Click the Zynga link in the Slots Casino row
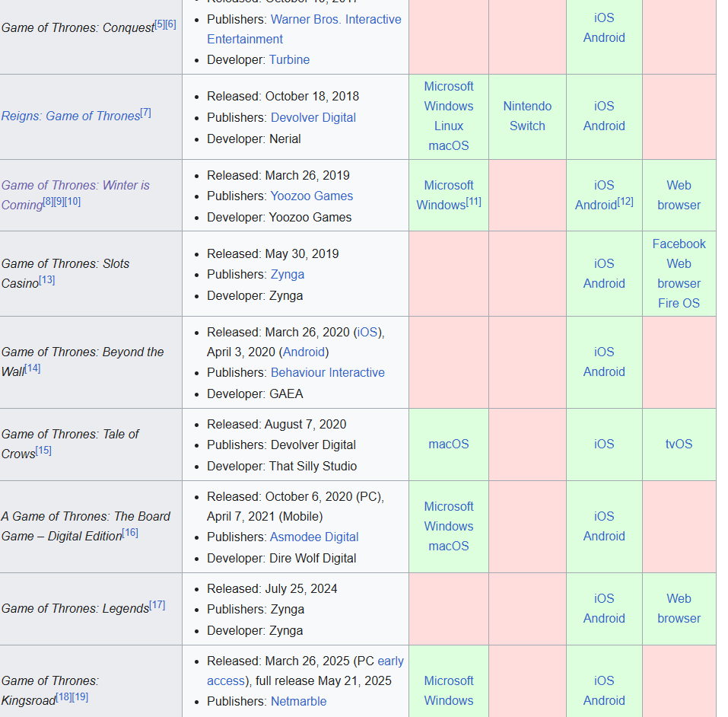The image size is (728, 717). 288,275
